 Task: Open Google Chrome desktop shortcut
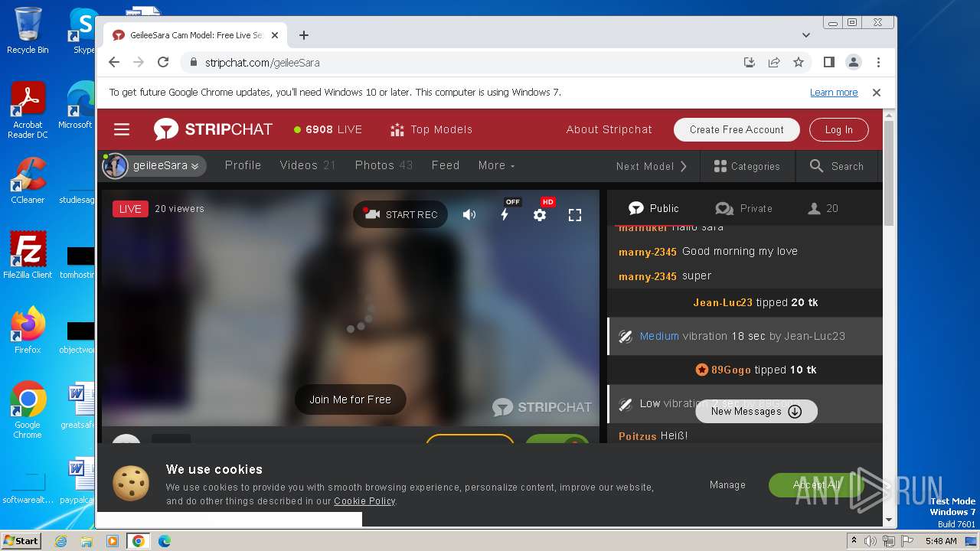click(28, 409)
